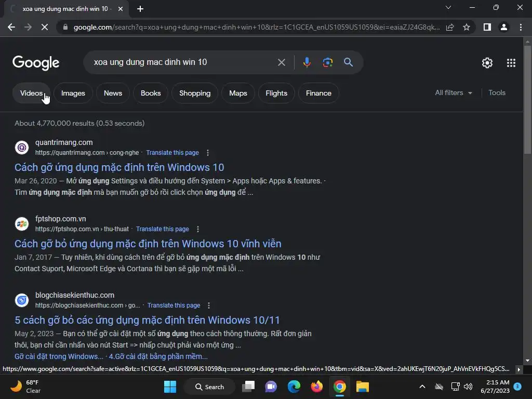532x399 pixels.
Task: Translate the quantrimang.com page
Action: coord(172,153)
